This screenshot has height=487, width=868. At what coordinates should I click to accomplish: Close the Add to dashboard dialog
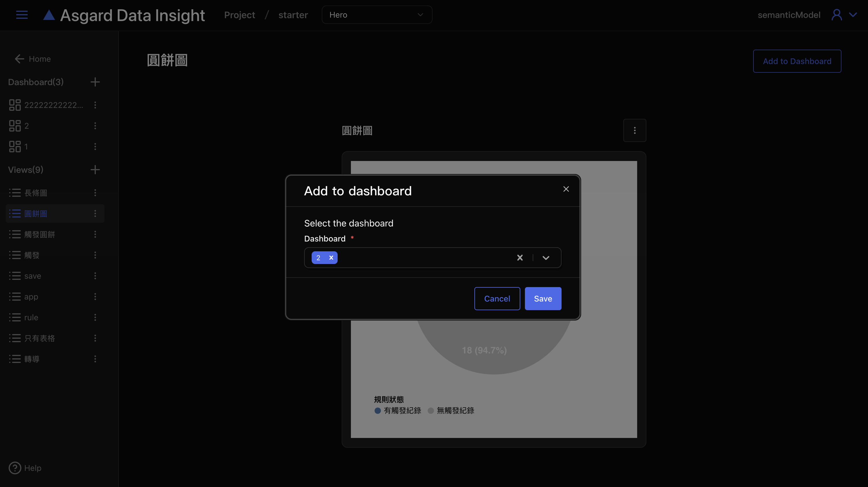point(566,189)
